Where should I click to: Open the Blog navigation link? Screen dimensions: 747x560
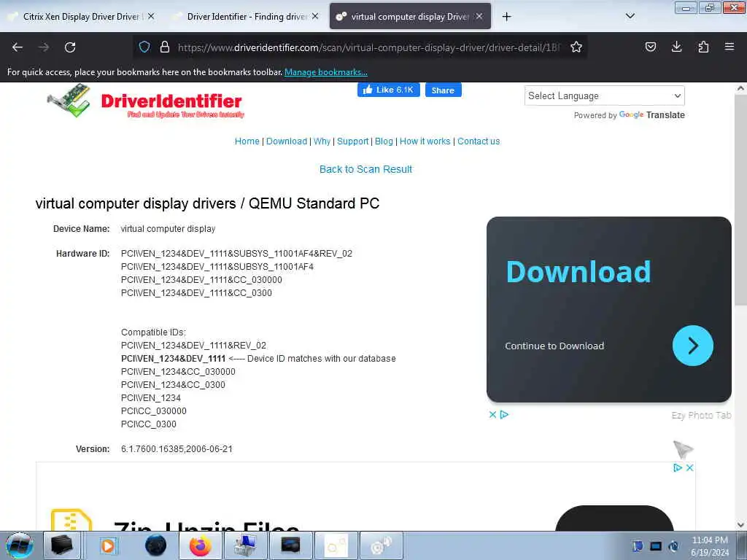tap(384, 141)
